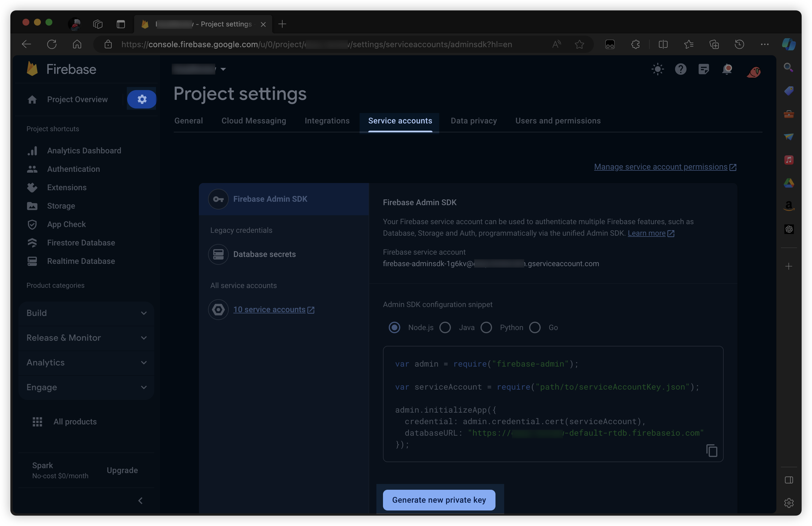Collapse the Firebase left navigation panel
Viewport: 812px width, 526px height.
pos(140,500)
